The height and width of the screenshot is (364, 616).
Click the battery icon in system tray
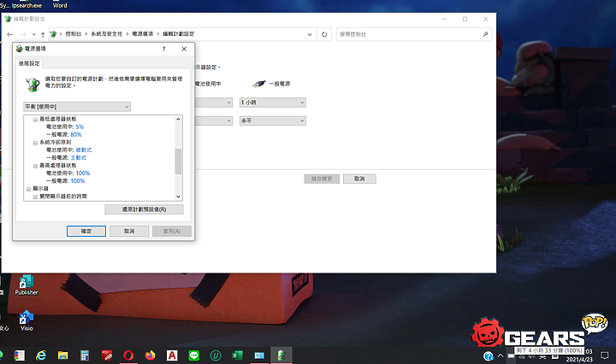(x=511, y=356)
